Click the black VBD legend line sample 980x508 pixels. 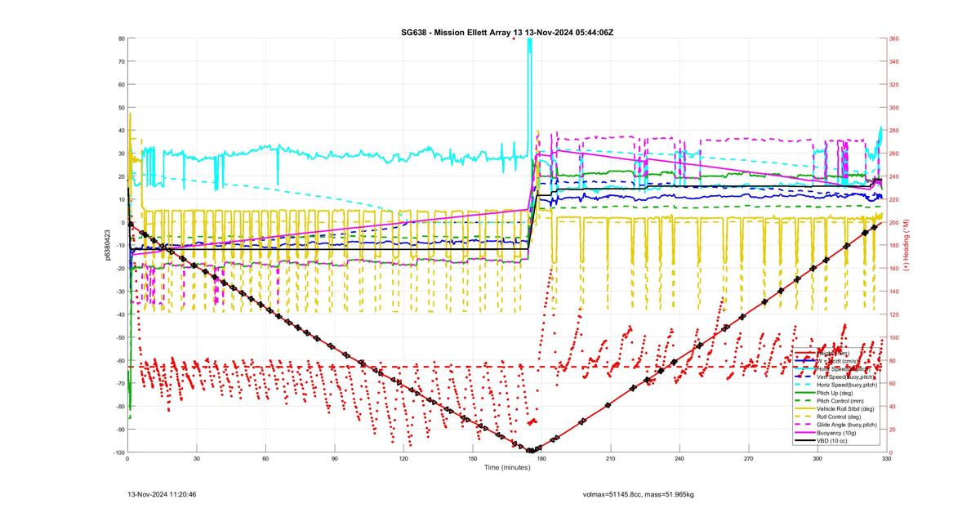(805, 441)
